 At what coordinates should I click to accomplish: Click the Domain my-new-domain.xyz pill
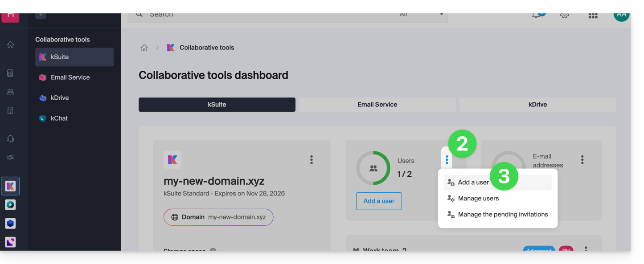click(x=218, y=217)
